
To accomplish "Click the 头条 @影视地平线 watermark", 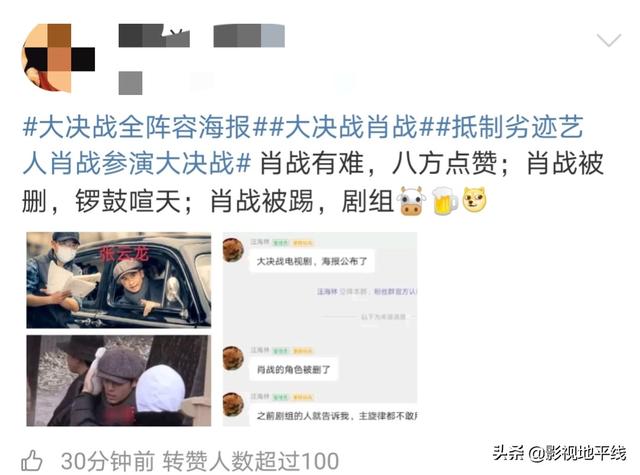I will click(559, 453).
